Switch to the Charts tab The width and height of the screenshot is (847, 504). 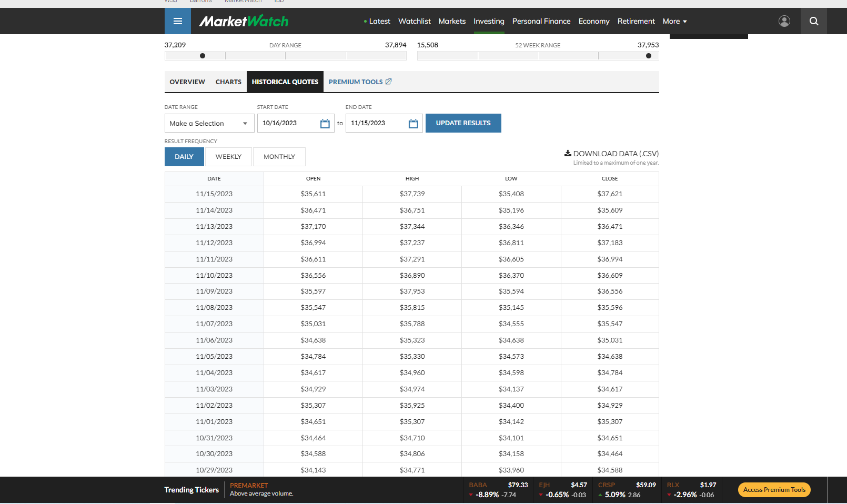[x=228, y=82]
